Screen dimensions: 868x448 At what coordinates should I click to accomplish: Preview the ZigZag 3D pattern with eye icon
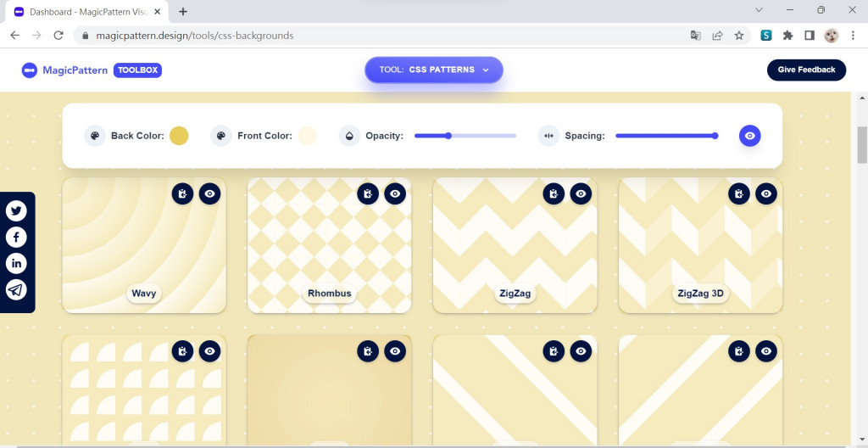pos(766,193)
